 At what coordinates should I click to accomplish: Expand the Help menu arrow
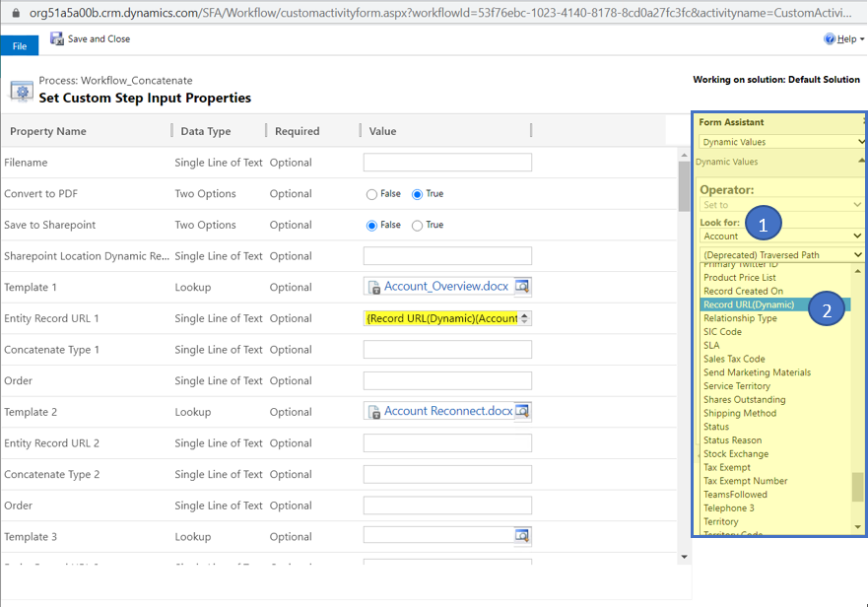coord(862,39)
